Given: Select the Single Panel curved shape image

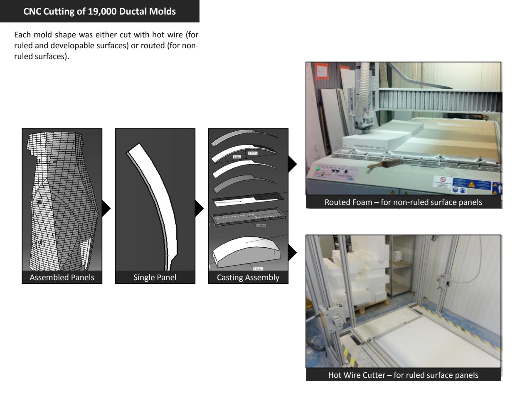Looking at the screenshot, I should [x=155, y=199].
